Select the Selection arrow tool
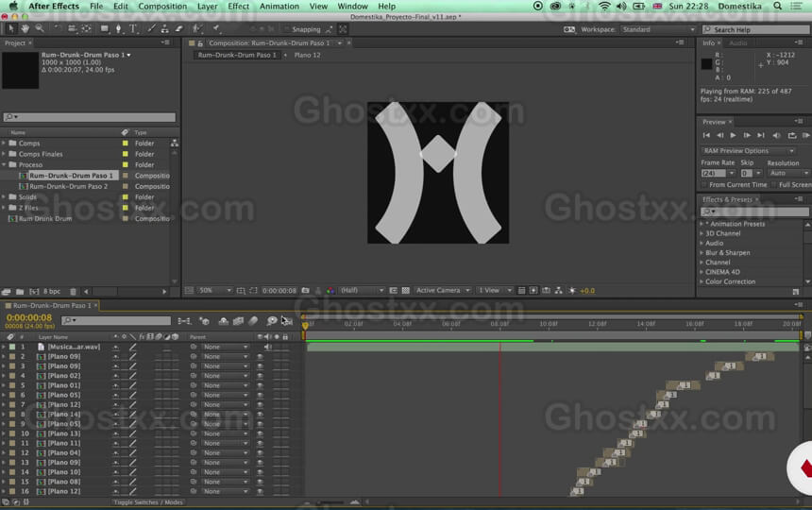The width and height of the screenshot is (812, 510). 11,29
